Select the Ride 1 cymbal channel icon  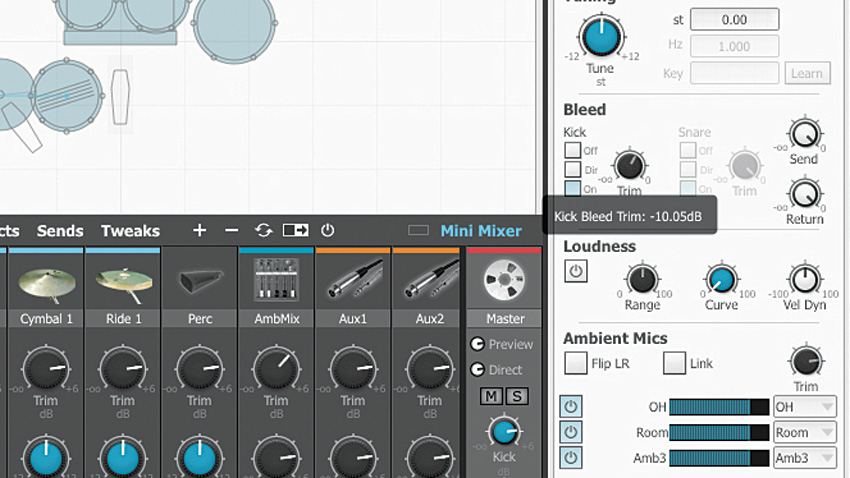click(124, 283)
